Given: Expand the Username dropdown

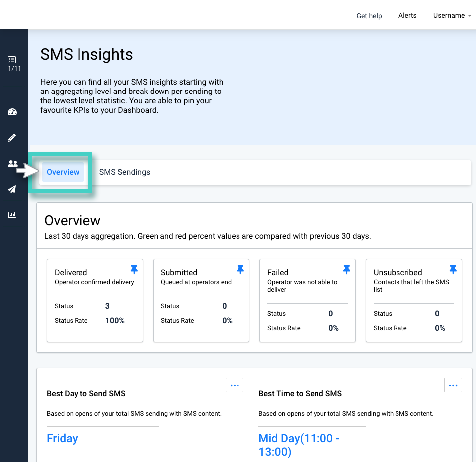Looking at the screenshot, I should point(452,15).
